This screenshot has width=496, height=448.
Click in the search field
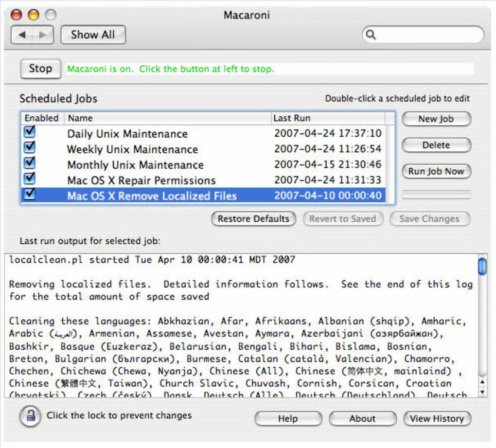tap(423, 35)
